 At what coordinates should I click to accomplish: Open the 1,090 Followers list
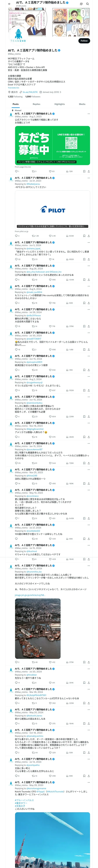point(33,97)
